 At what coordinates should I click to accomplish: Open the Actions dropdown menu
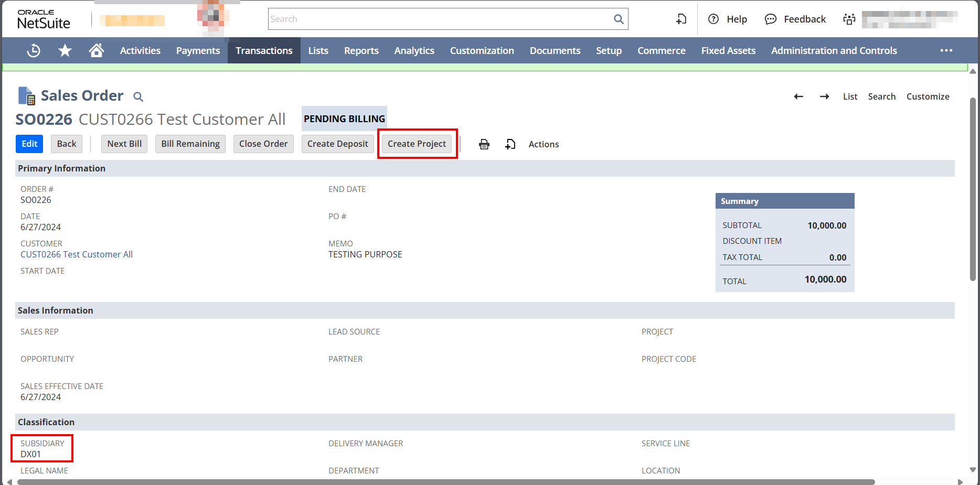click(x=544, y=144)
